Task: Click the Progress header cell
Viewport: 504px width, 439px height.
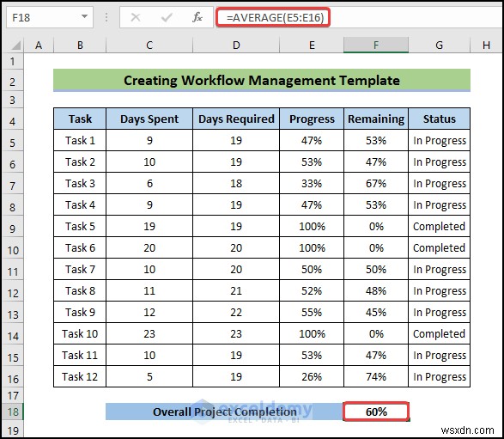Action: tap(312, 119)
